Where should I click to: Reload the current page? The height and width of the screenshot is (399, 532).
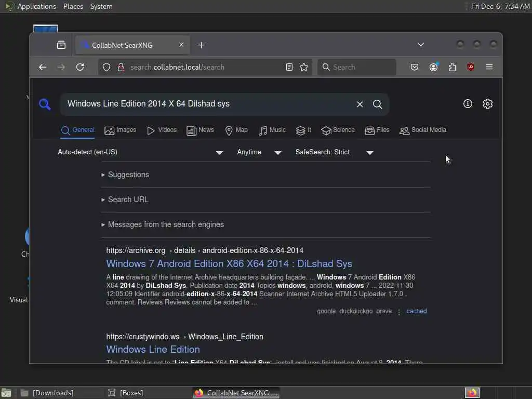80,67
